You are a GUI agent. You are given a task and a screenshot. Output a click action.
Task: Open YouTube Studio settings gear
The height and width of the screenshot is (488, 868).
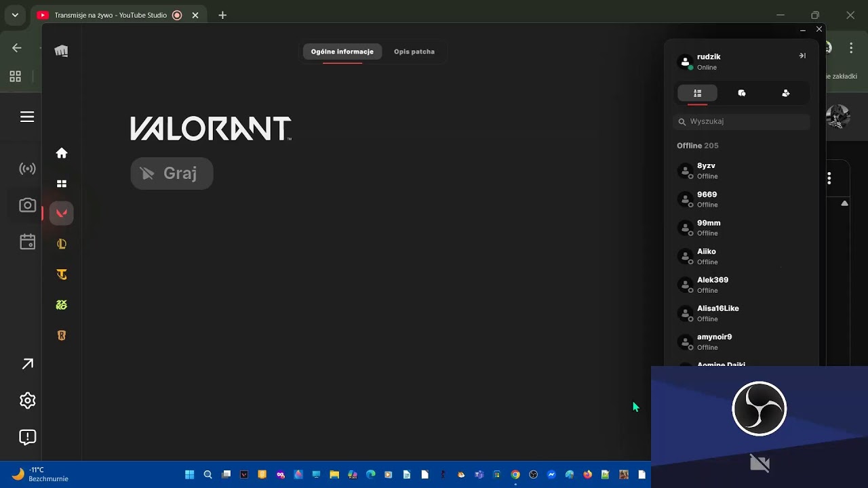[27, 401]
